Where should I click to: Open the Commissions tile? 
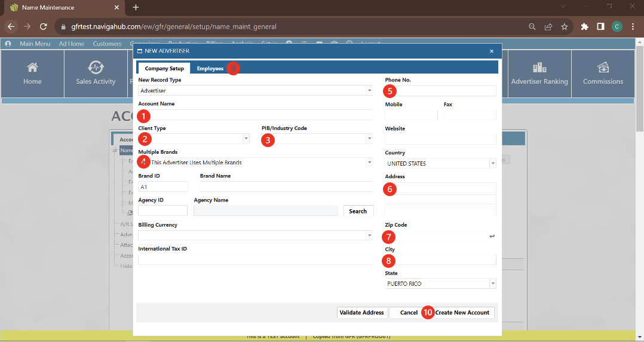pos(603,74)
